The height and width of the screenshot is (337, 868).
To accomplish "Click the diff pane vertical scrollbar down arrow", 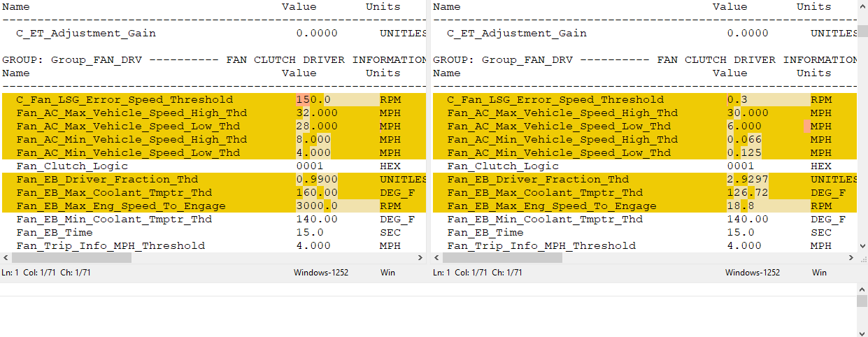I will [862, 246].
